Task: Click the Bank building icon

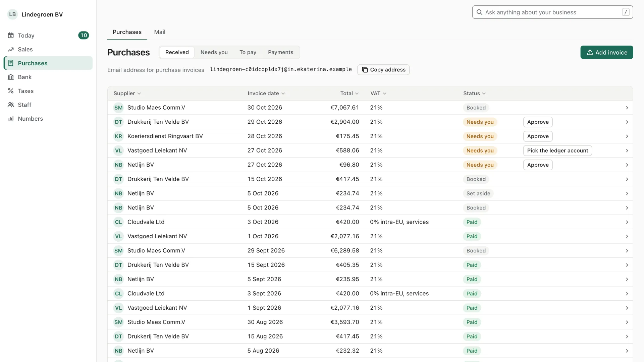Action: pos(11,77)
